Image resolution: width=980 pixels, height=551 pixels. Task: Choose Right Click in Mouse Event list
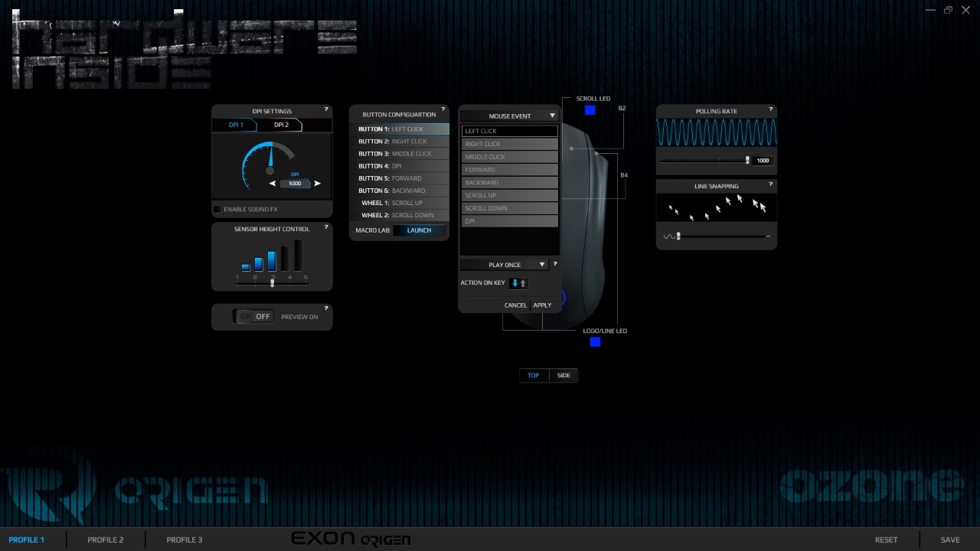pos(510,144)
